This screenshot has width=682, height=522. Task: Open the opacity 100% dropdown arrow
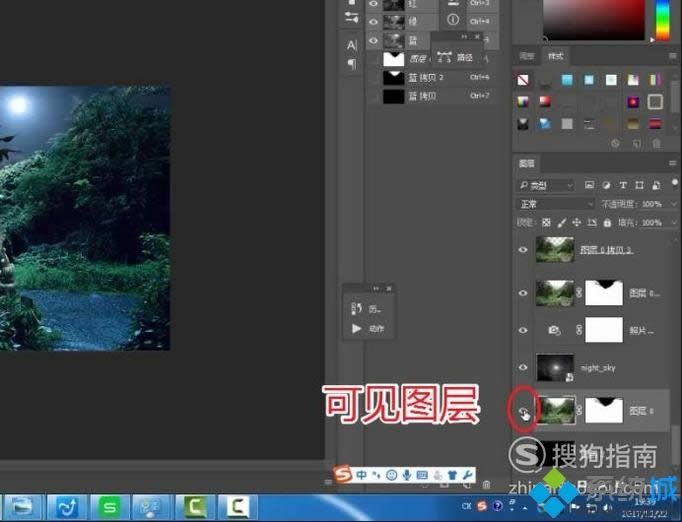pyautogui.click(x=673, y=204)
